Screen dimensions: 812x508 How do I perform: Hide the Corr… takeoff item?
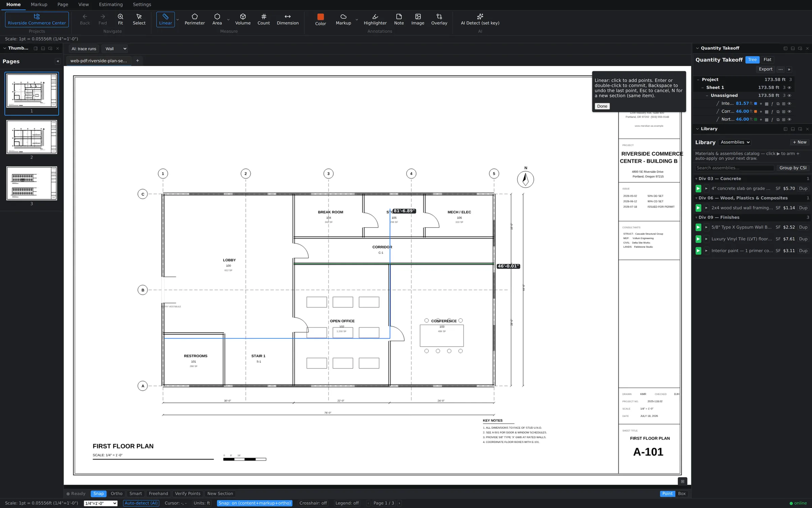click(789, 111)
